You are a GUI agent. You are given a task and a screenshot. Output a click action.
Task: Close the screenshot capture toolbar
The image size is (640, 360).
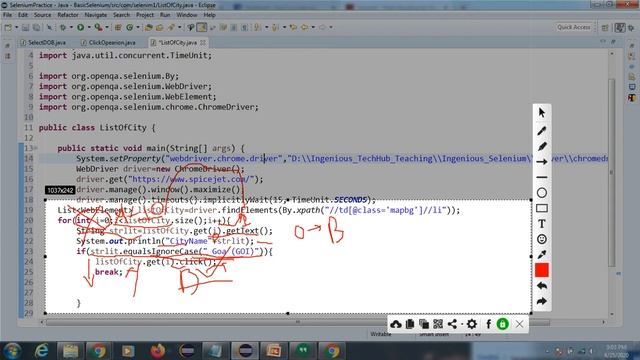(519, 324)
